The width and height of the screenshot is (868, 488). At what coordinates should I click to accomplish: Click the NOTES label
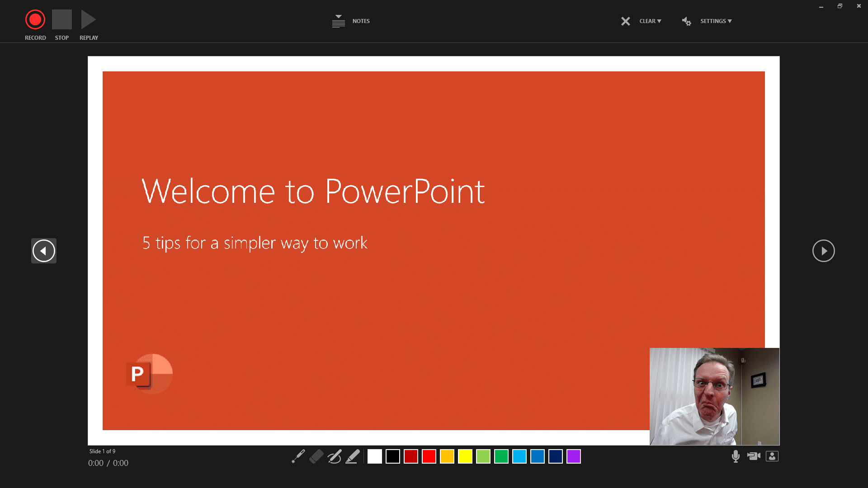(361, 21)
